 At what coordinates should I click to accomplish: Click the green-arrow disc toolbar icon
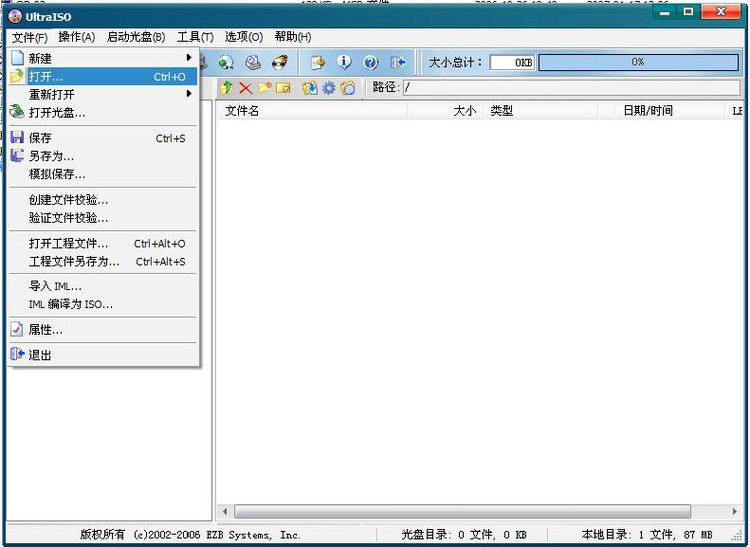point(226,62)
